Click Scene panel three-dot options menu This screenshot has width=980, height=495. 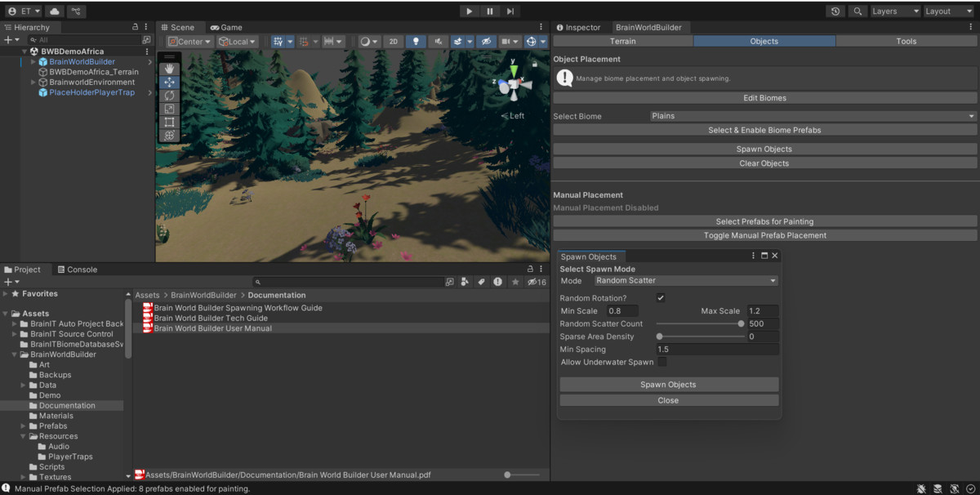[541, 27]
